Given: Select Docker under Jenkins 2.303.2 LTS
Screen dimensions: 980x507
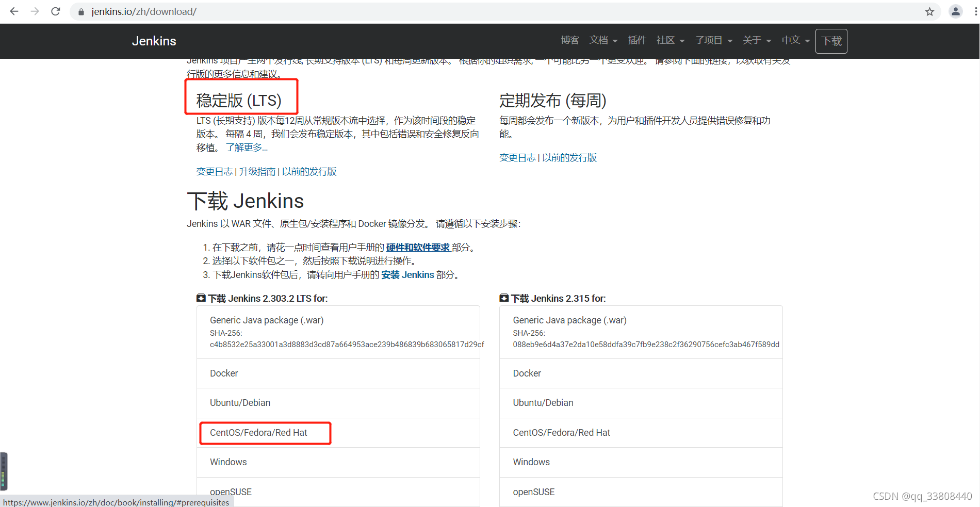Looking at the screenshot, I should 338,373.
